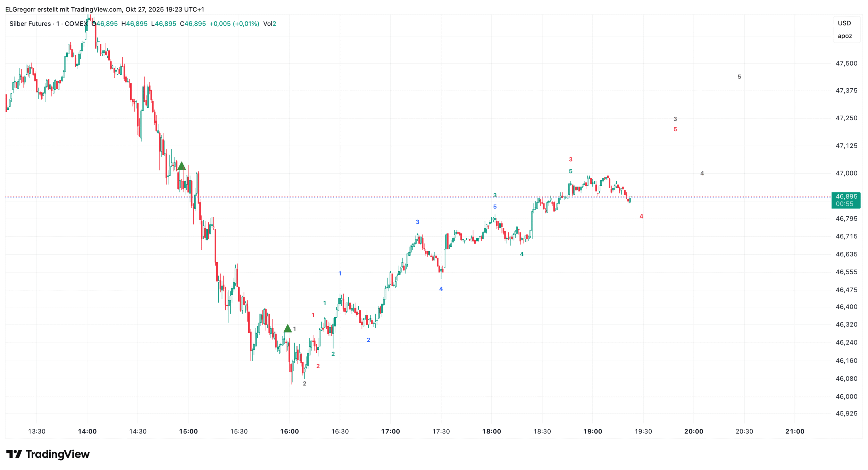Click the 20:00 time axis label

[693, 431]
